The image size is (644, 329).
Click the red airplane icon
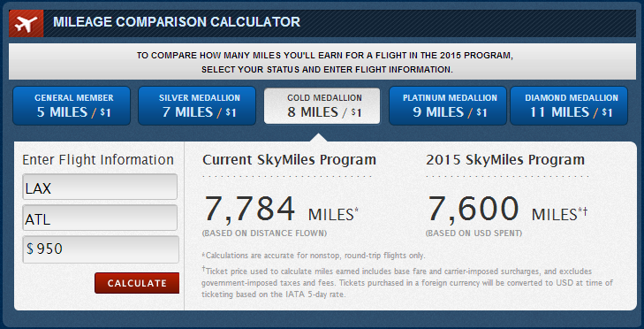pos(27,24)
